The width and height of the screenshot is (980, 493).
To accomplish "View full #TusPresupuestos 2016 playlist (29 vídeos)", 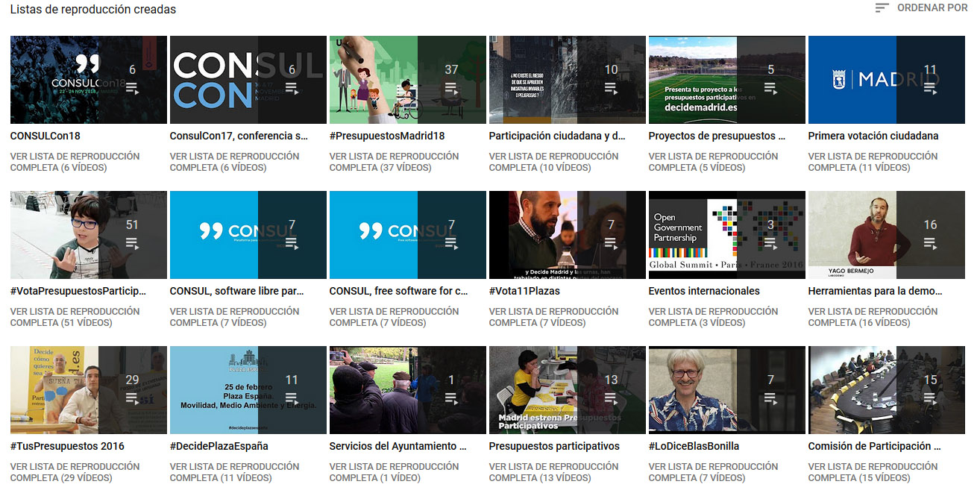I will (x=75, y=472).
